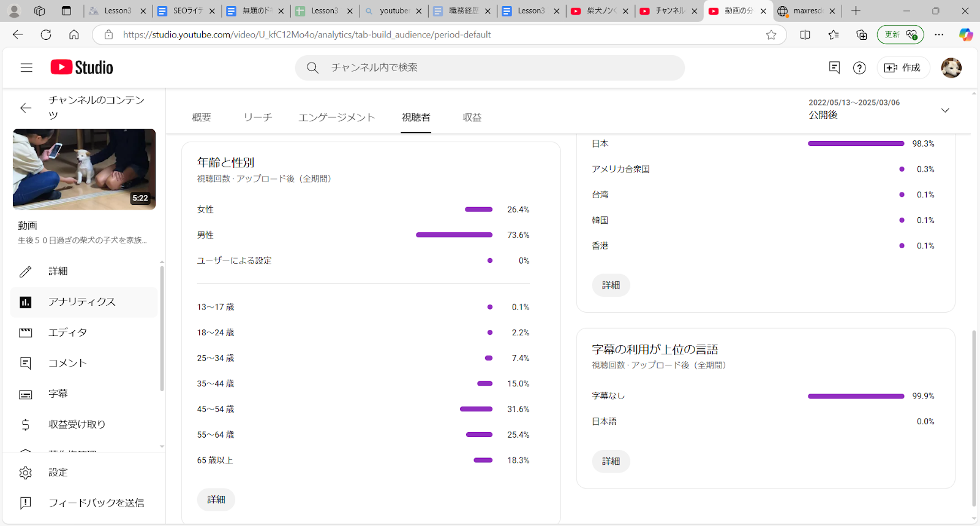The height and width of the screenshot is (526, 980).
Task: Select the 視聴者 tab
Action: point(416,117)
